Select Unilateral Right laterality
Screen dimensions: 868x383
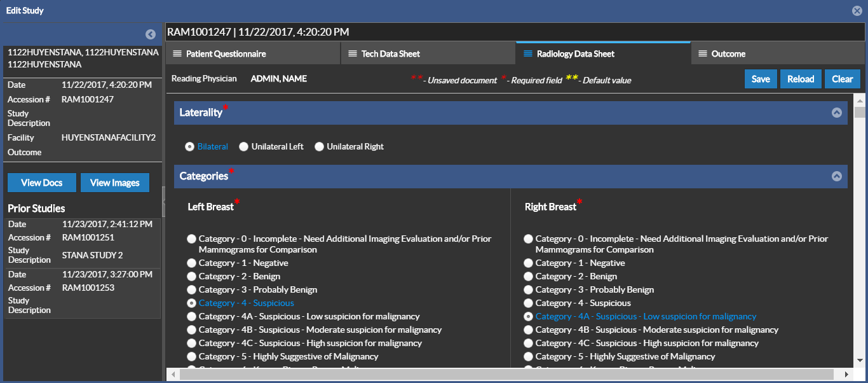pos(319,147)
